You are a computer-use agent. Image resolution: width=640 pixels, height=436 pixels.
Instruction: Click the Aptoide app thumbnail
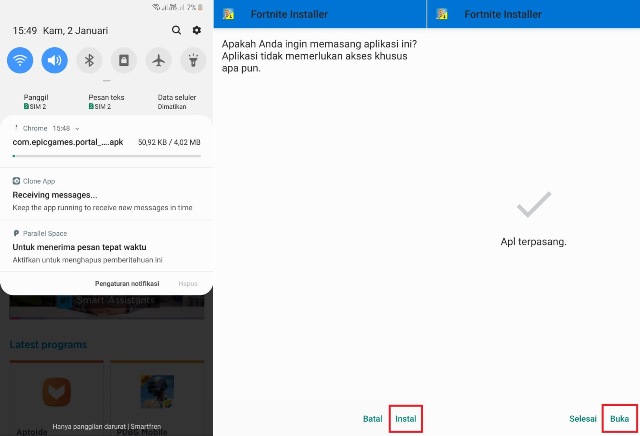(x=57, y=392)
